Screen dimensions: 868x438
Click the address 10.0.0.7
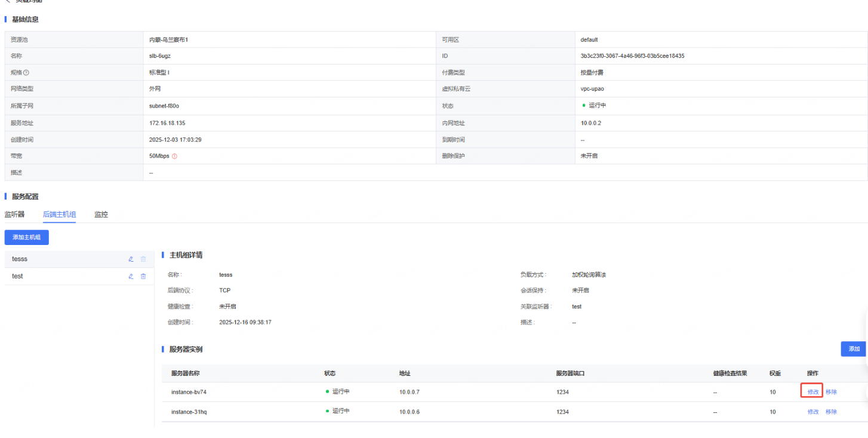(410, 392)
